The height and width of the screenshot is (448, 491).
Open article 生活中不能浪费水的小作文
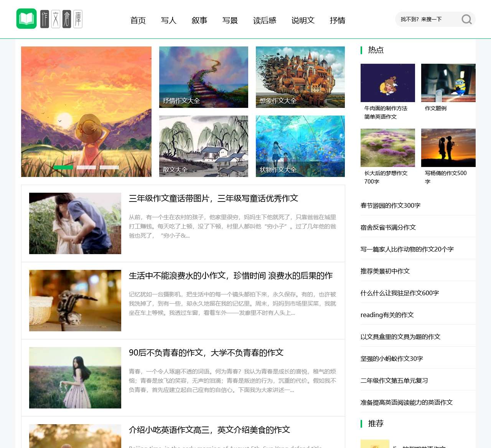coord(231,276)
